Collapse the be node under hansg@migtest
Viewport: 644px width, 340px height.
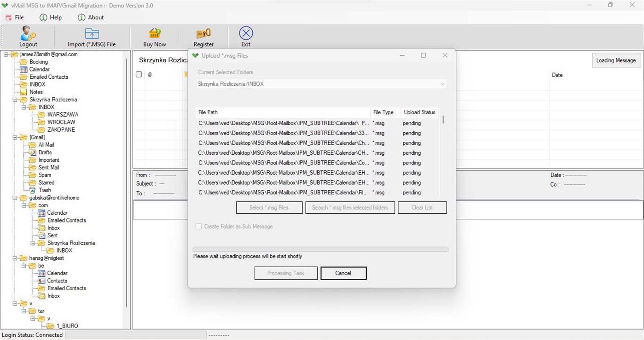pyautogui.click(x=24, y=265)
